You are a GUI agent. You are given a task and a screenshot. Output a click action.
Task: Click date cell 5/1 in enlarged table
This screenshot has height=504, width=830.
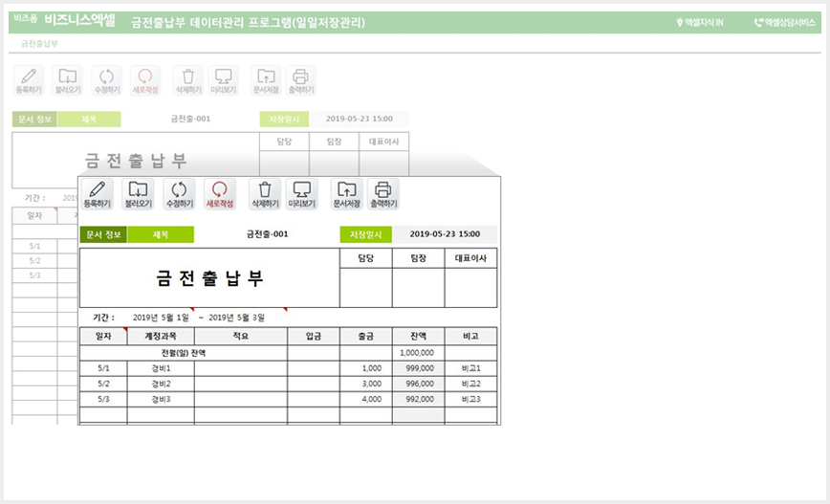click(103, 368)
